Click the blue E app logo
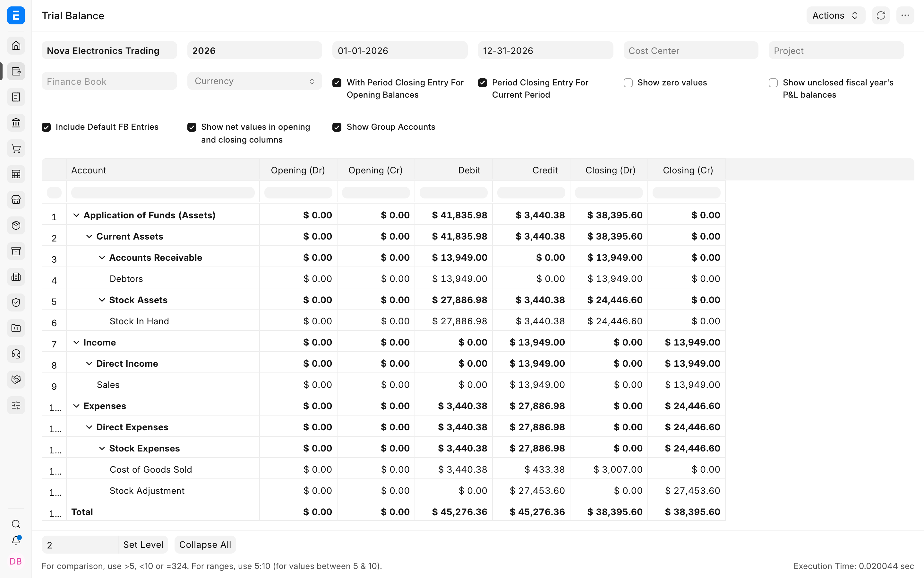Image resolution: width=924 pixels, height=578 pixels. click(x=16, y=15)
